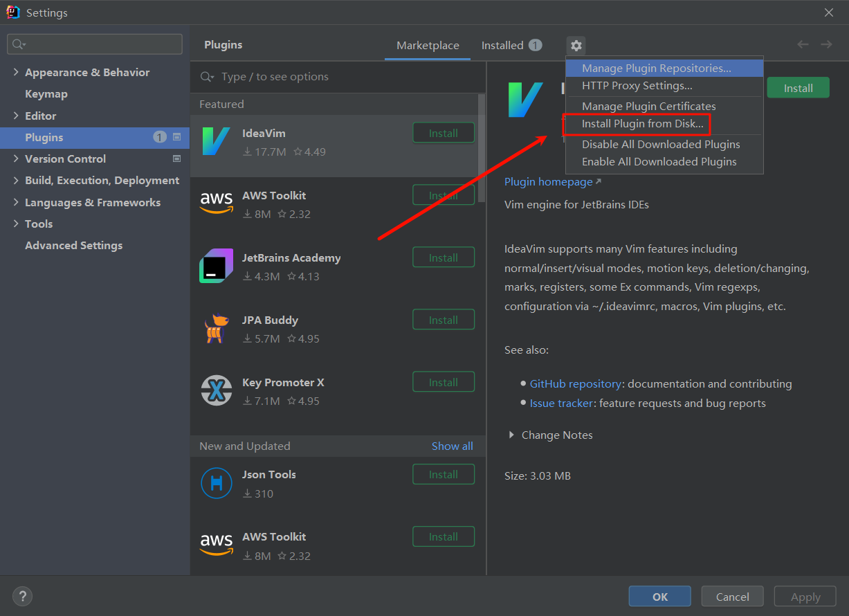849x616 pixels.
Task: Click the Json Tools name
Action: pyautogui.click(x=269, y=474)
